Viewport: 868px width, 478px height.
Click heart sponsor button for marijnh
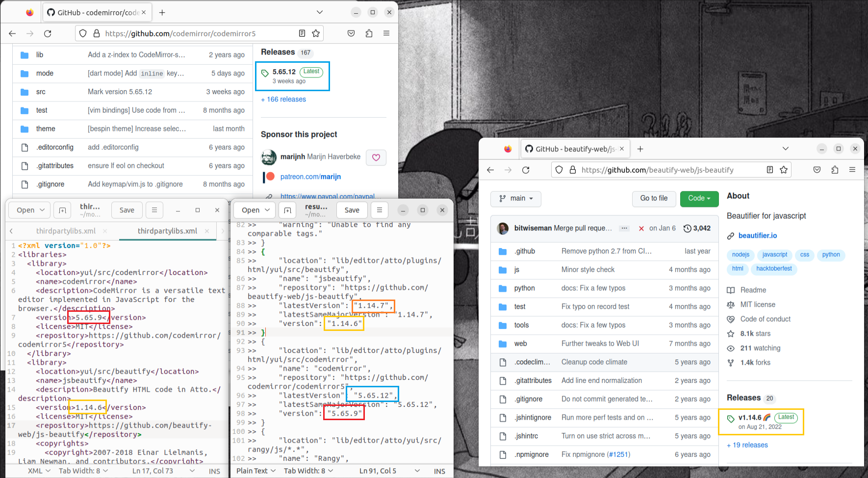pos(376,157)
